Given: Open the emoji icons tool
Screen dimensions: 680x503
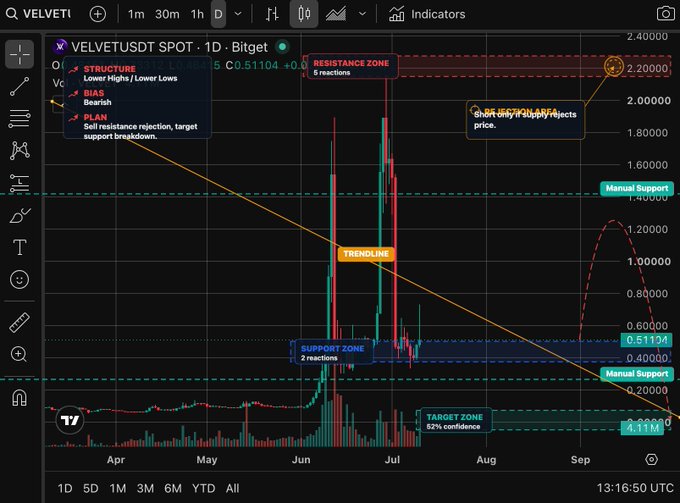Looking at the screenshot, I should 20,279.
